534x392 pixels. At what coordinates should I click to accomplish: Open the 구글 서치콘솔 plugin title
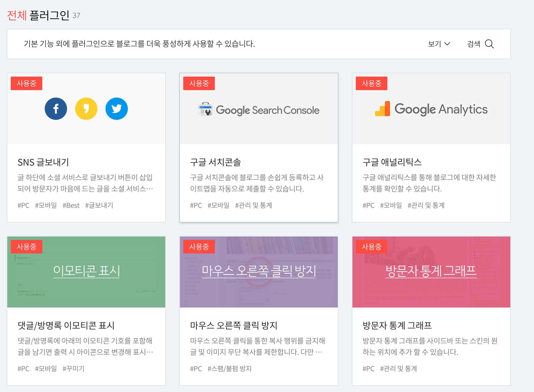click(x=215, y=162)
